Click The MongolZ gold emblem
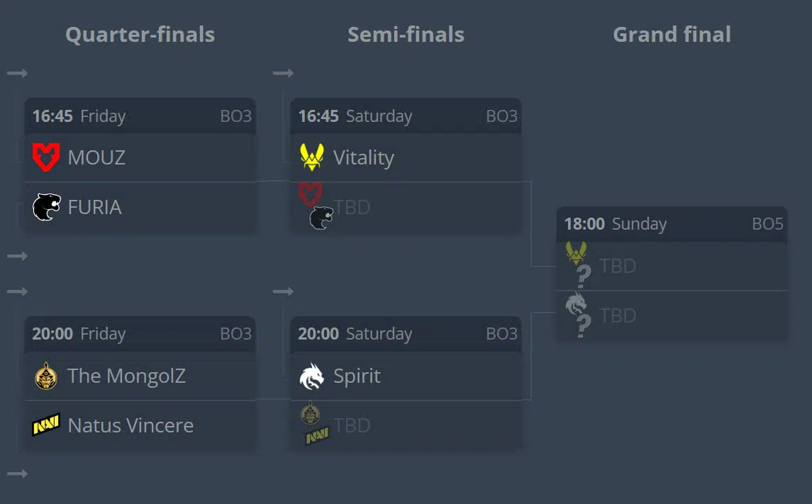 (46, 376)
